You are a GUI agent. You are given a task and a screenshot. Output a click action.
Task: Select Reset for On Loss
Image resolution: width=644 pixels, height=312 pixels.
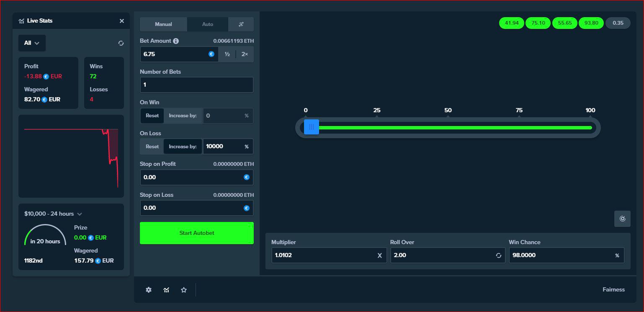click(x=152, y=147)
